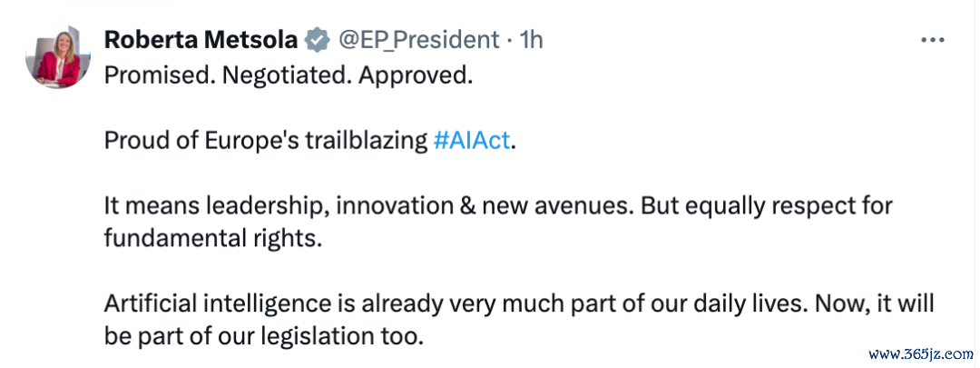Open the tweet's three-dot More menu

(x=933, y=40)
